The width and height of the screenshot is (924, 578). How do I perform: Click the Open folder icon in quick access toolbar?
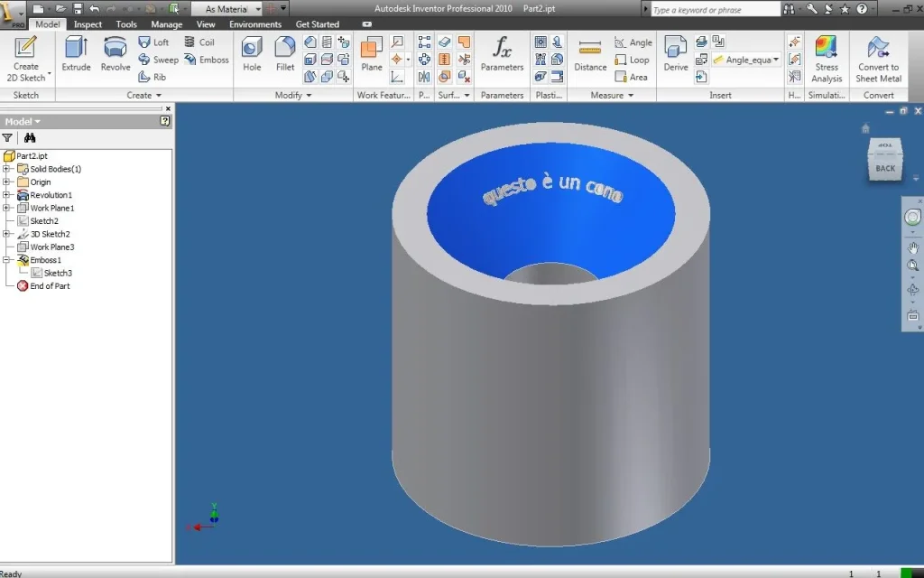pos(60,9)
